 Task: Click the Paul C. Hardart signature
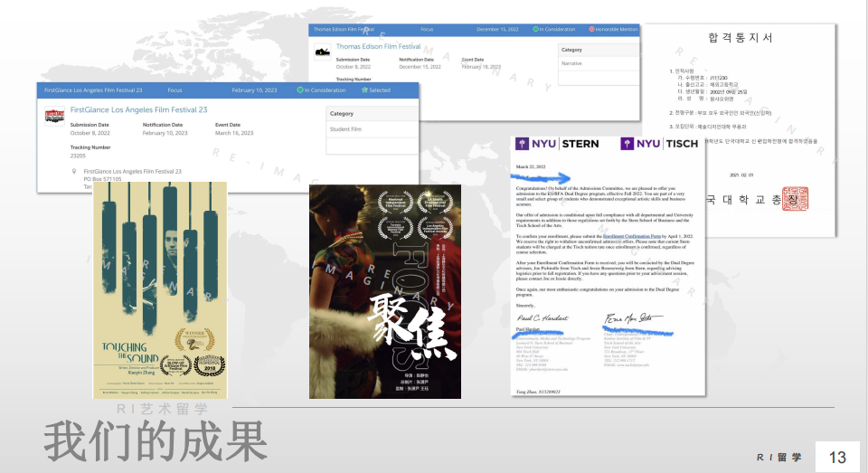tap(542, 318)
